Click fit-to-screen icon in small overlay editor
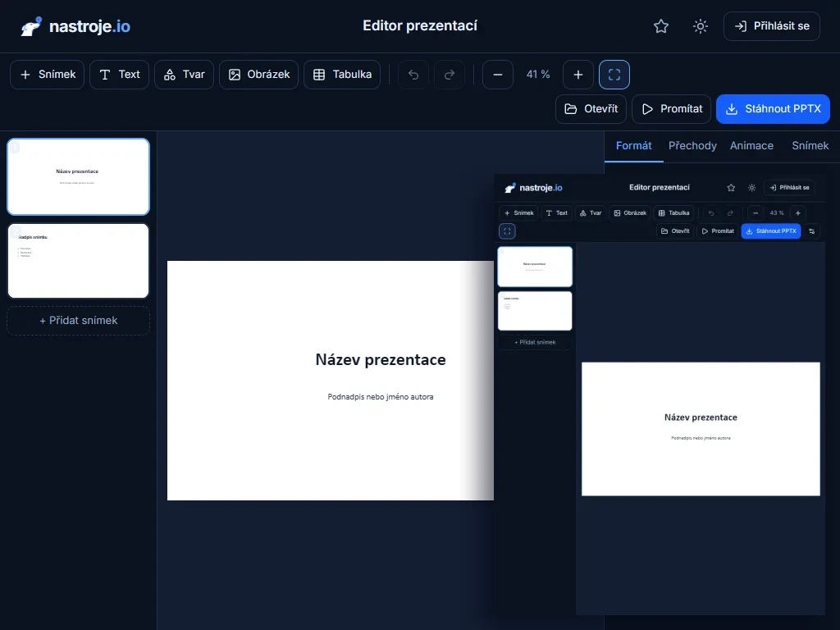 (507, 231)
